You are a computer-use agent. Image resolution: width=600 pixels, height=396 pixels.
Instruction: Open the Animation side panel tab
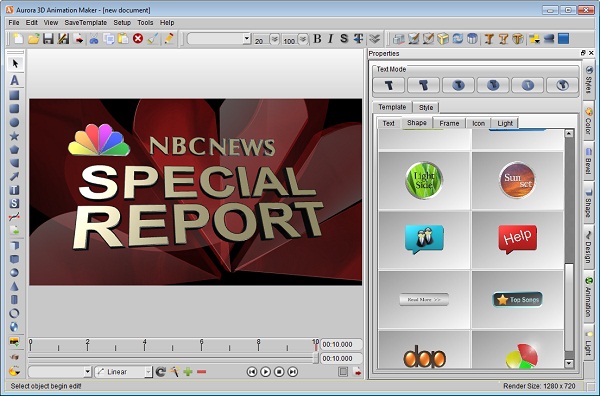point(589,297)
